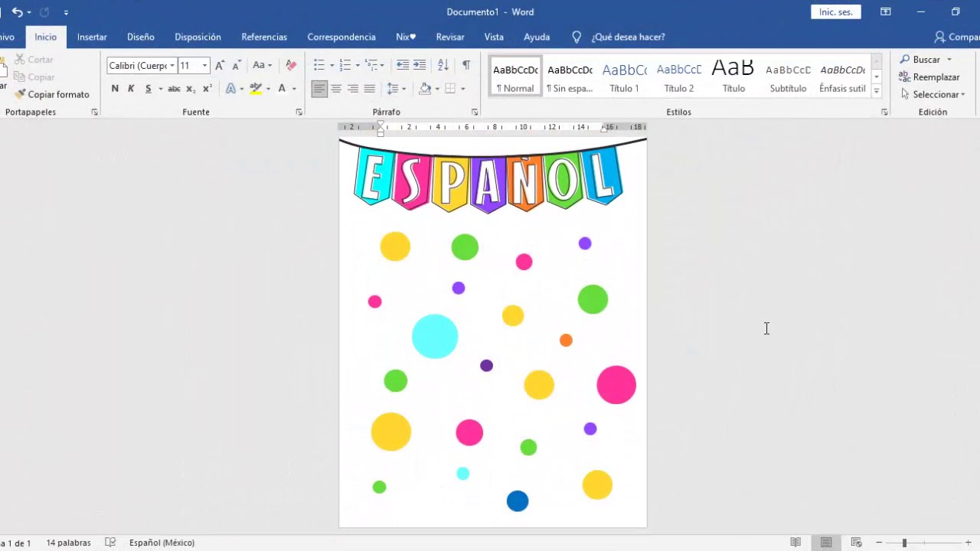The image size is (980, 551).
Task: Apply the Sin espaciado style
Action: click(x=570, y=77)
